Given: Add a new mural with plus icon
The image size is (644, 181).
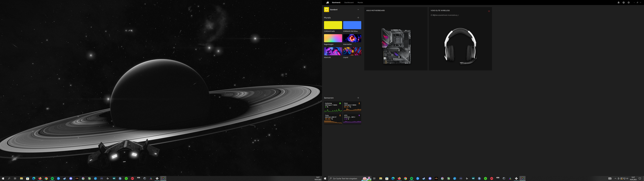Looking at the screenshot, I should click(x=358, y=18).
